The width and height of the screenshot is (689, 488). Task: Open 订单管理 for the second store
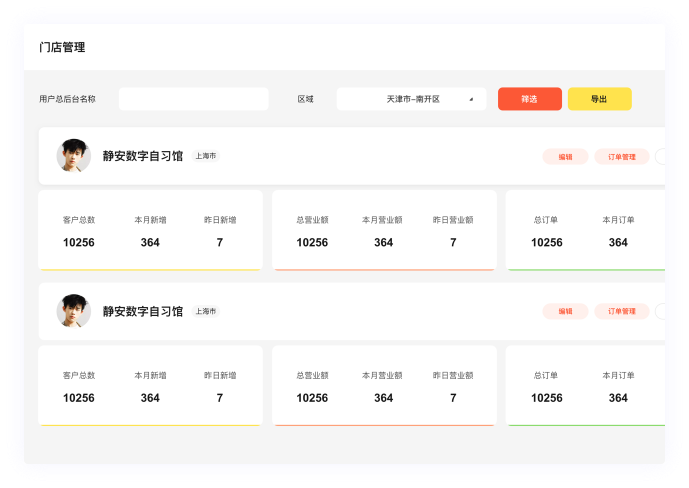[x=621, y=311]
